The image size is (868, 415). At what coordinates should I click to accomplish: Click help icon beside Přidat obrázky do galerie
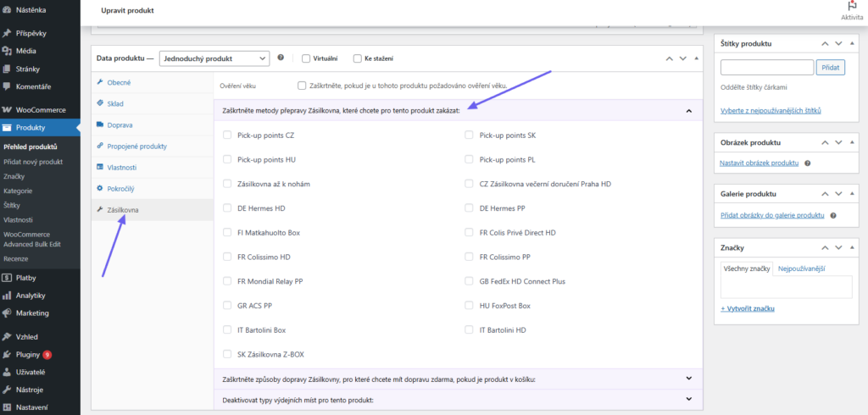pos(833,215)
